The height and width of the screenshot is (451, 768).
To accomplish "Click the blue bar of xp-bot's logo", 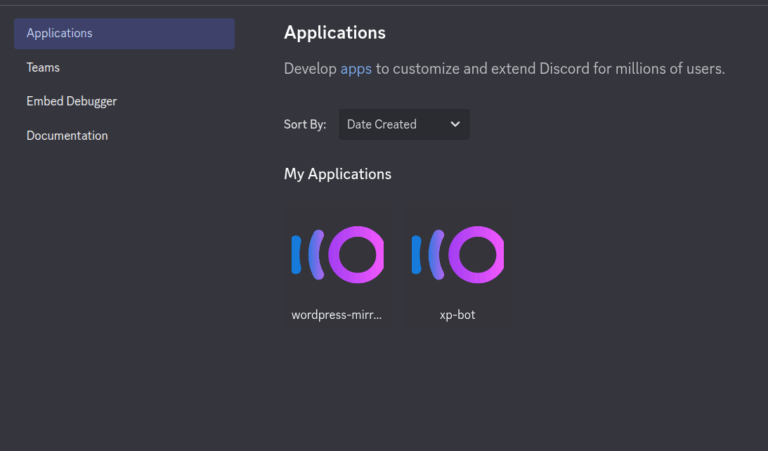I will [416, 254].
